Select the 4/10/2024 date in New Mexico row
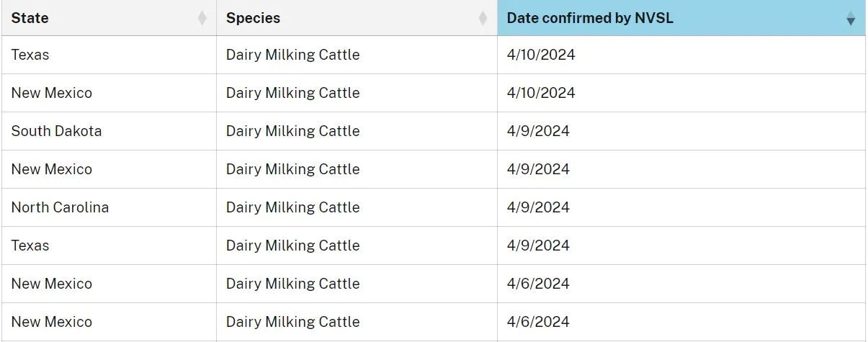This screenshot has width=868, height=342. (x=541, y=93)
